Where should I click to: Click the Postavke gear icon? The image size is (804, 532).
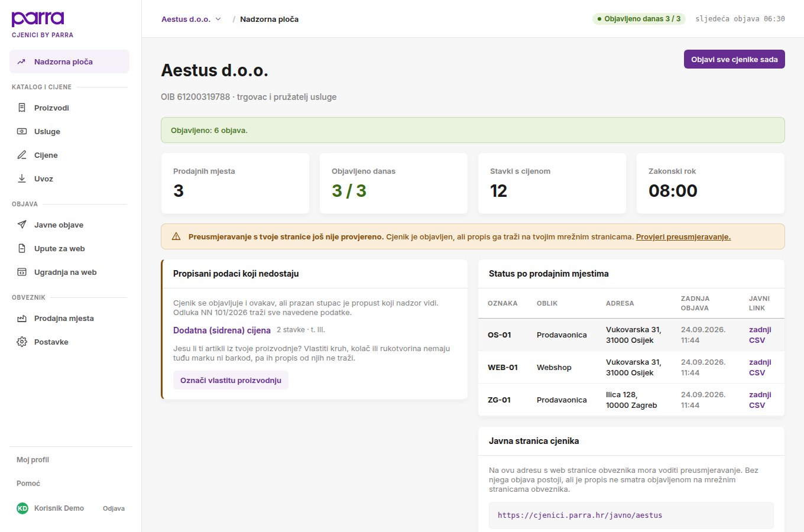click(22, 342)
